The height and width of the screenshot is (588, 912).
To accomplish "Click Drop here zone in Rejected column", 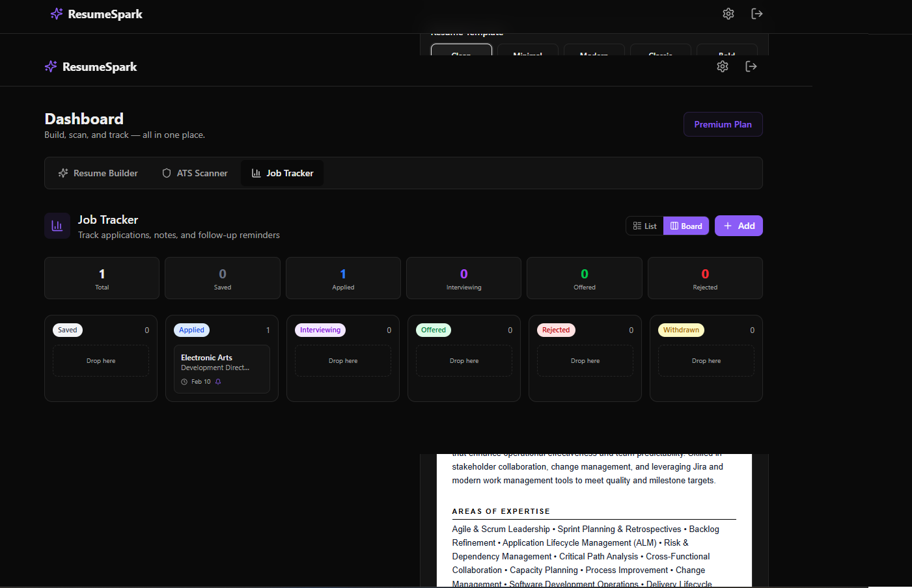I will 585,360.
